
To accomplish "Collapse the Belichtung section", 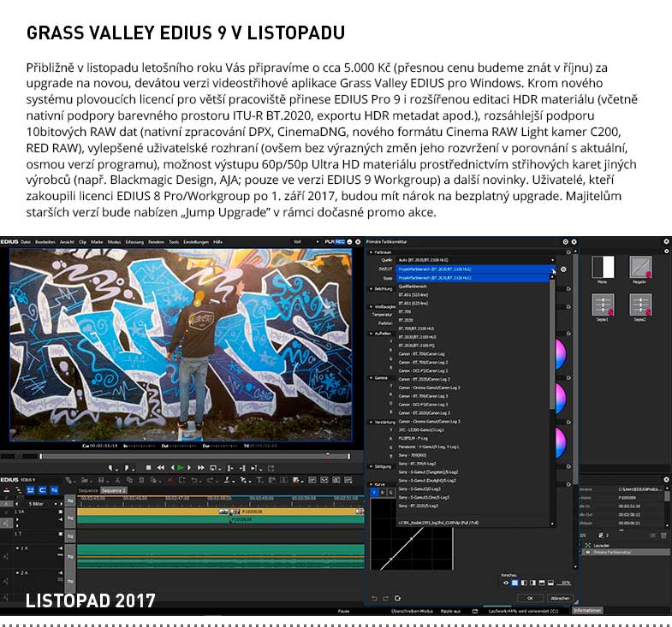I will (x=372, y=288).
